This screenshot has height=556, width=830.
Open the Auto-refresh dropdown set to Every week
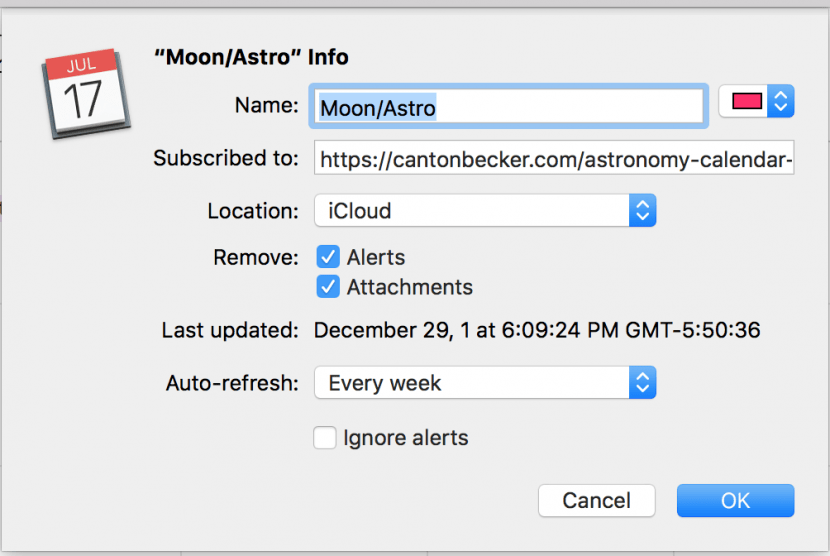pyautogui.click(x=485, y=382)
